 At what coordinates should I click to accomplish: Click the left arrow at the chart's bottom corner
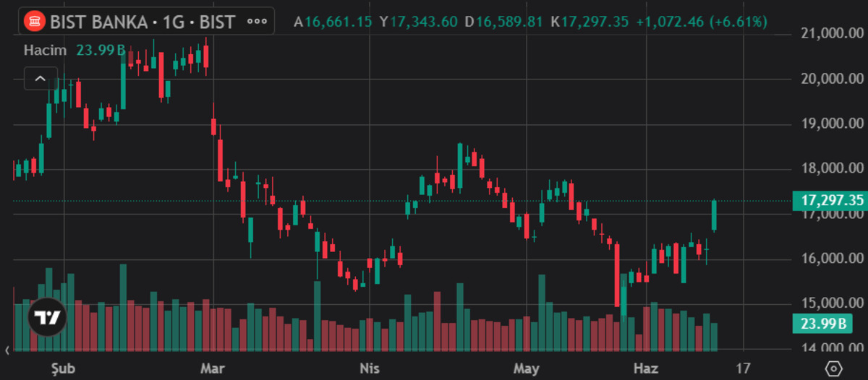(x=7, y=351)
